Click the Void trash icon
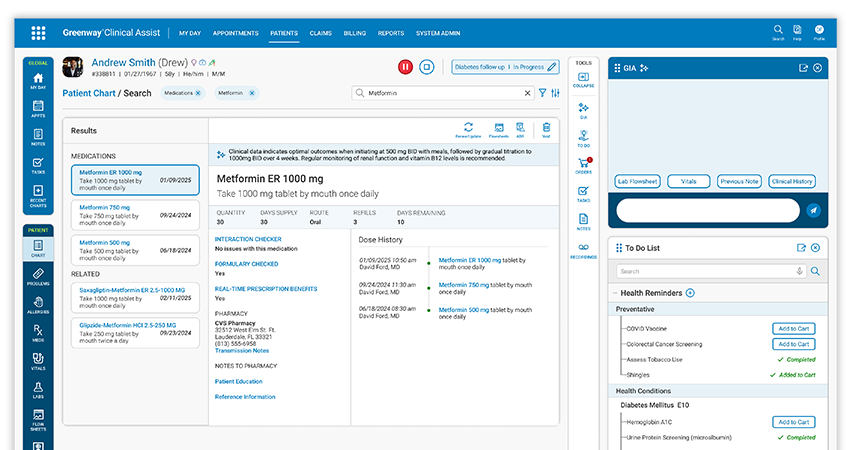Screen dimensions: 850x450 [x=546, y=129]
